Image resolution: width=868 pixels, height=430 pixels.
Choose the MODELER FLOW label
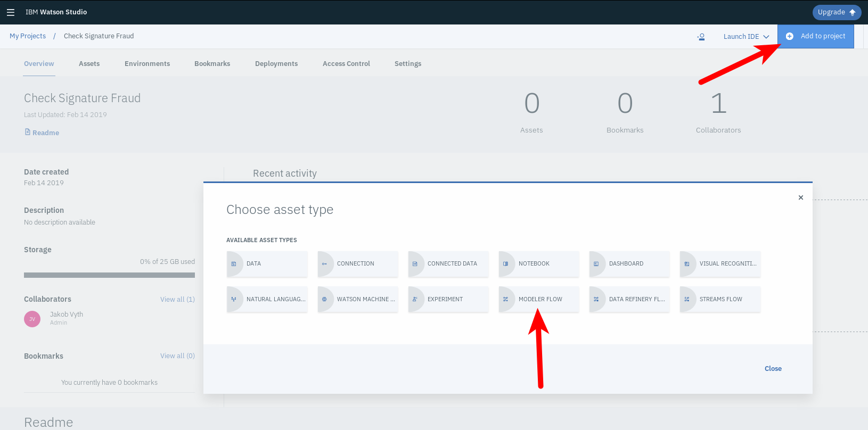point(541,300)
